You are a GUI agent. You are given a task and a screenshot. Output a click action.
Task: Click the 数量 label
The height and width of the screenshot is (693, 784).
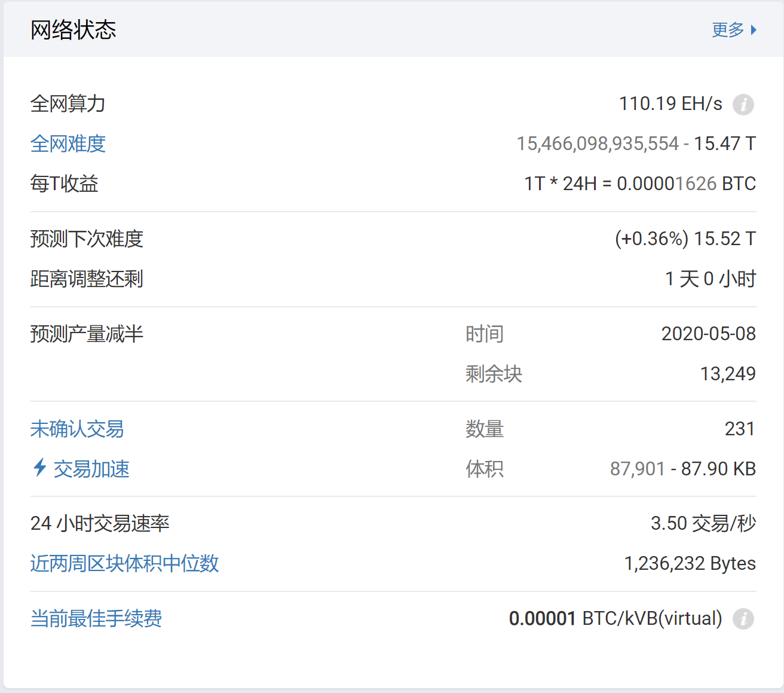pos(485,429)
